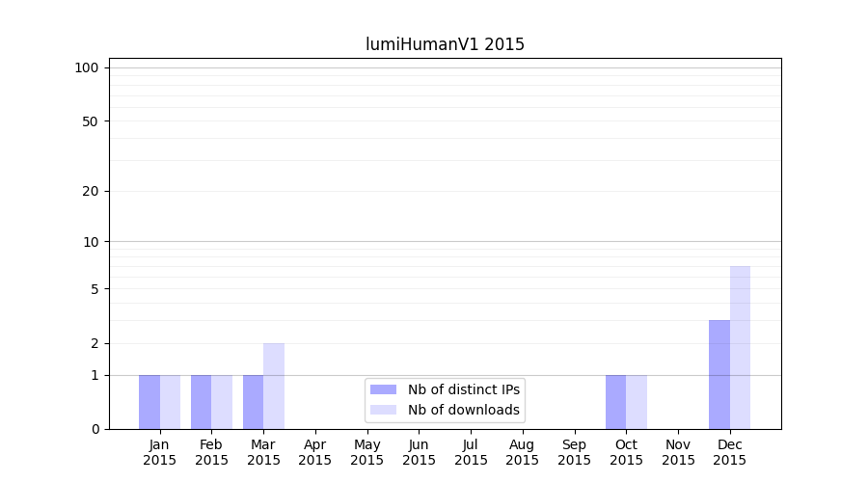Select the 'Nb of downloads' legend label

(464, 410)
